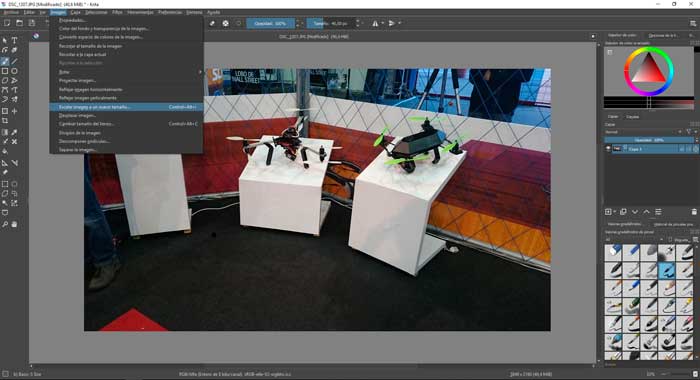
Task: Select the Ellipse shape tool
Action: coord(14,71)
